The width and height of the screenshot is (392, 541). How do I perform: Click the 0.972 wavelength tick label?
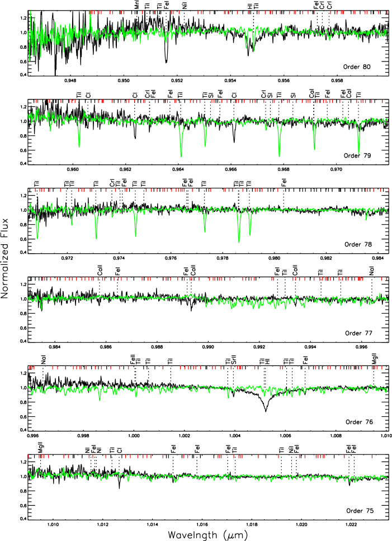[67, 258]
